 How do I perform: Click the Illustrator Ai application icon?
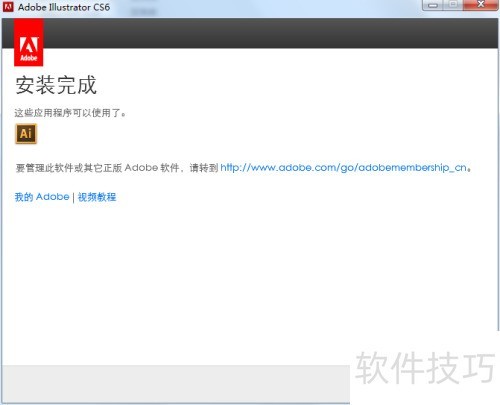26,134
